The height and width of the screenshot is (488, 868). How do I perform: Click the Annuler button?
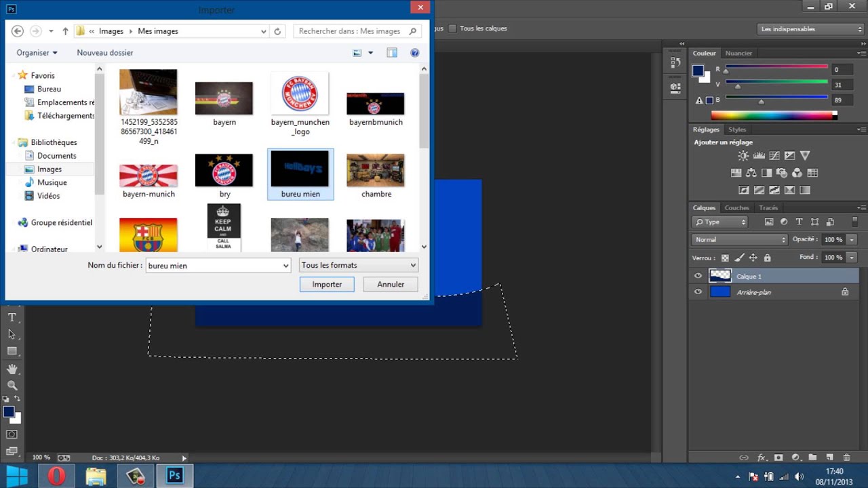(x=391, y=285)
